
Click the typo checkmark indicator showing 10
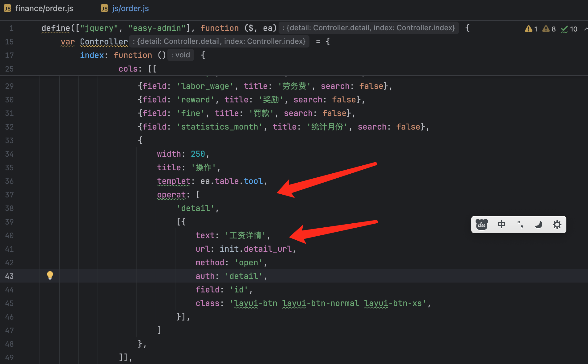click(x=569, y=29)
